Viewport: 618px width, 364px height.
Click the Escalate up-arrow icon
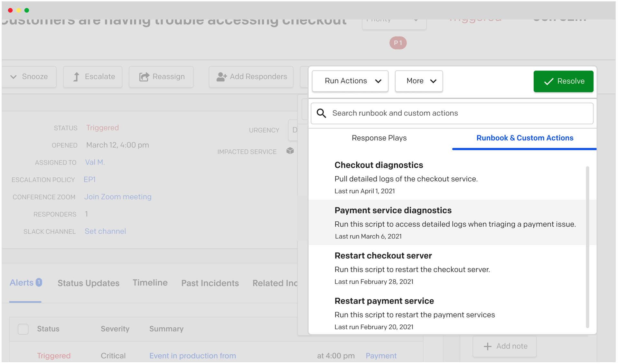coord(76,77)
